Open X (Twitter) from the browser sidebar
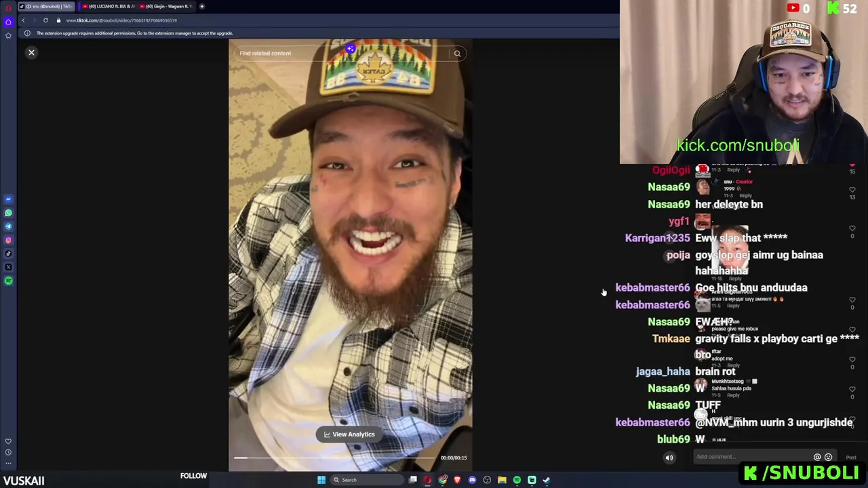This screenshot has height=488, width=868. (8, 267)
